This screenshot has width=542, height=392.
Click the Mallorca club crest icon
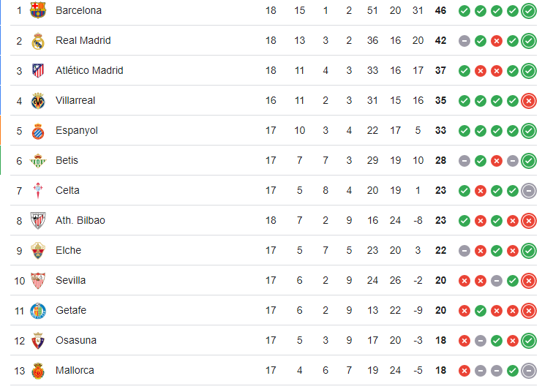[37, 370]
